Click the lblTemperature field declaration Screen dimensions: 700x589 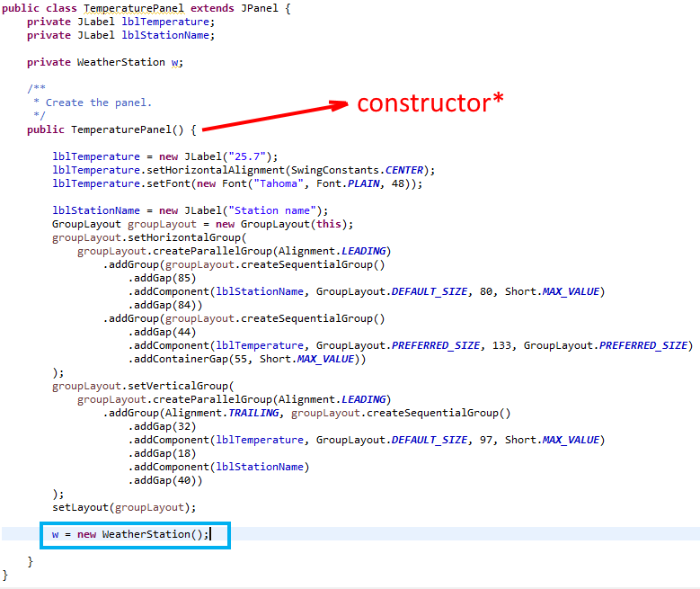click(120, 22)
